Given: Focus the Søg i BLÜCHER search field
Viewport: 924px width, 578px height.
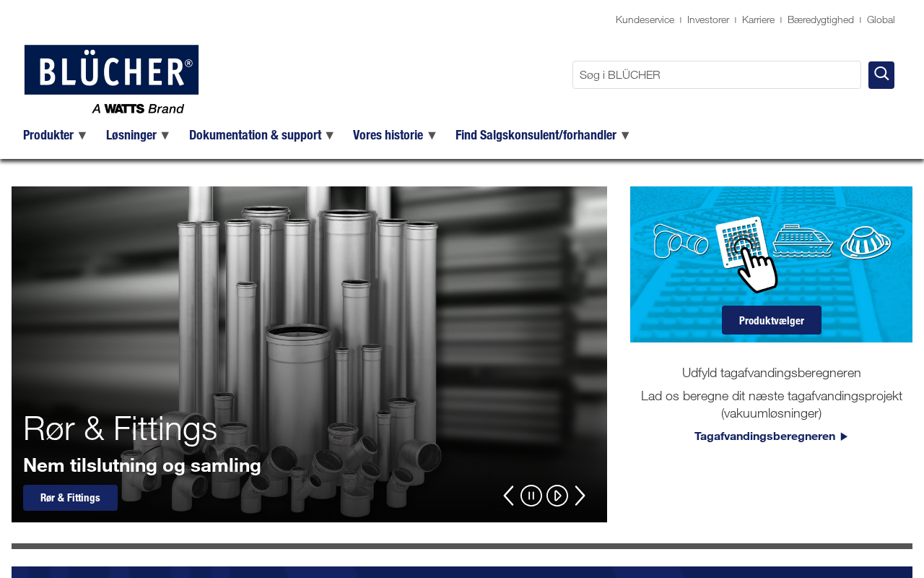Looking at the screenshot, I should tap(717, 75).
